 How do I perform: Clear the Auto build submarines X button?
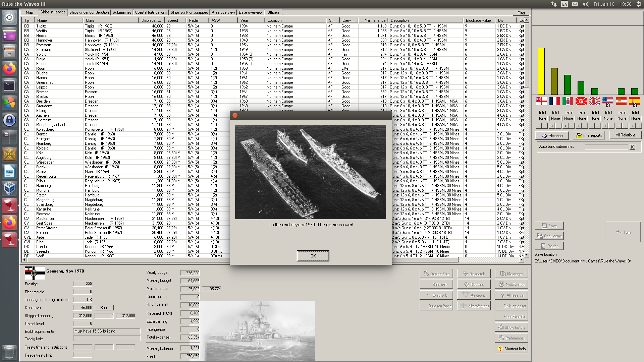(x=632, y=147)
